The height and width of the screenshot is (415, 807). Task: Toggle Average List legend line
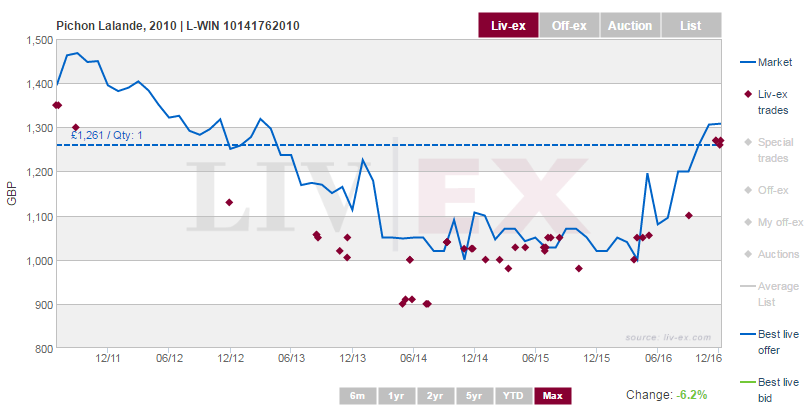[769, 294]
